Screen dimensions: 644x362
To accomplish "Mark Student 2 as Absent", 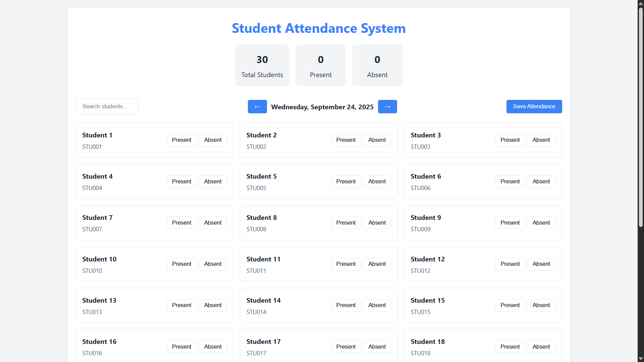I will pyautogui.click(x=377, y=140).
